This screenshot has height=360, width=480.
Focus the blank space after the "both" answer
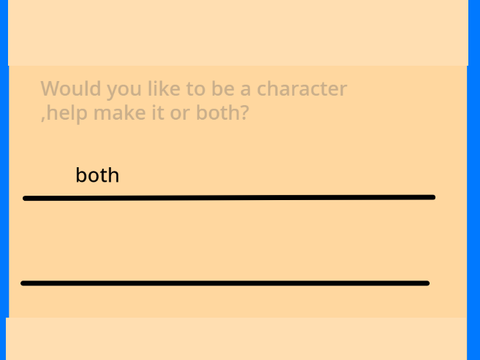pos(277,175)
